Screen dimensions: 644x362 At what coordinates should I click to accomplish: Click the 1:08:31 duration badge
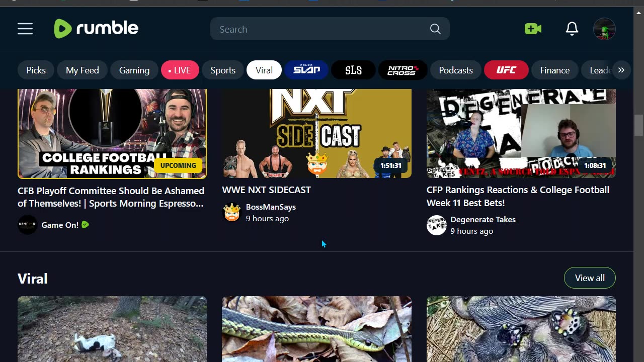pos(595,165)
